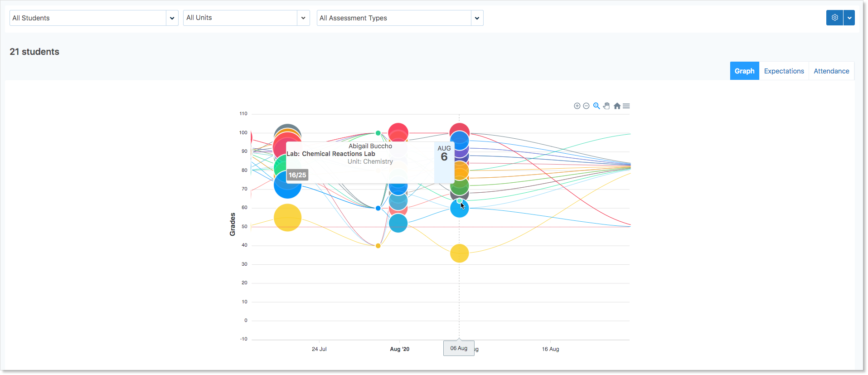
Task: Click the teal bubble near grade 52 in Aug '20
Action: pos(398,223)
